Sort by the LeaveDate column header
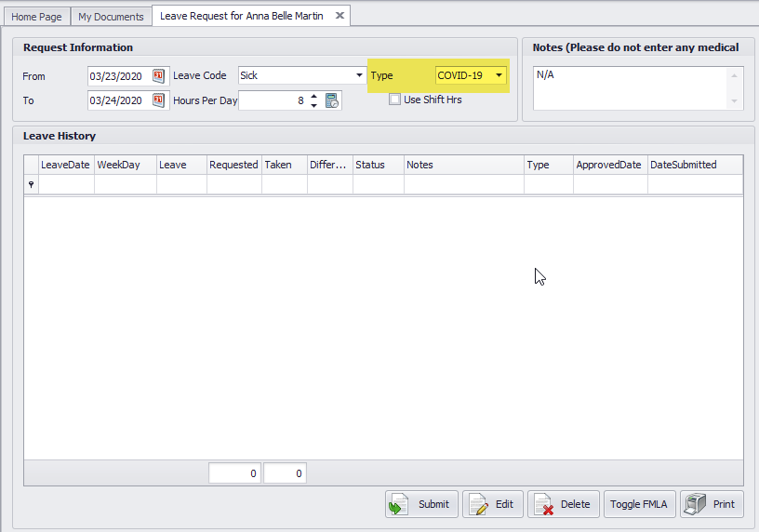Image resolution: width=759 pixels, height=532 pixels. tap(66, 165)
